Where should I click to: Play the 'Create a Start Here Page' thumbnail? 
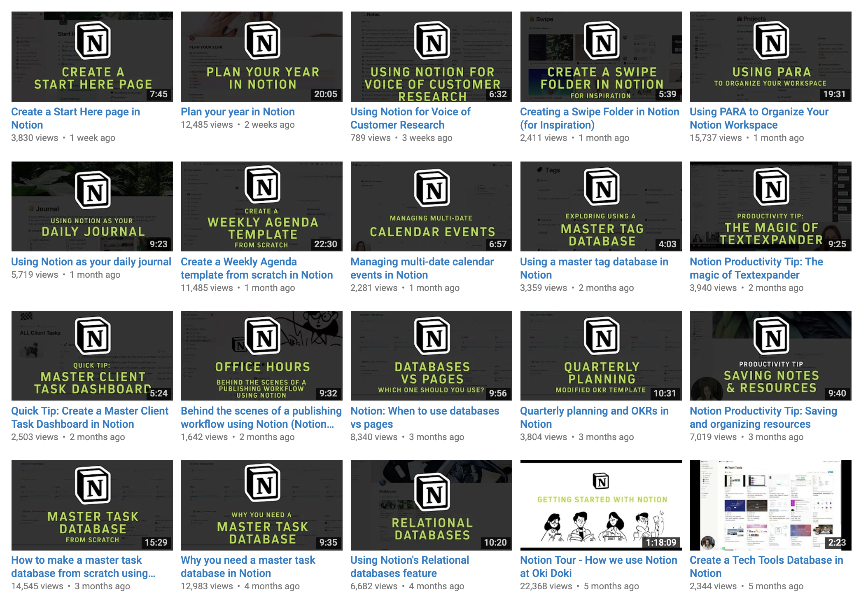click(x=92, y=57)
